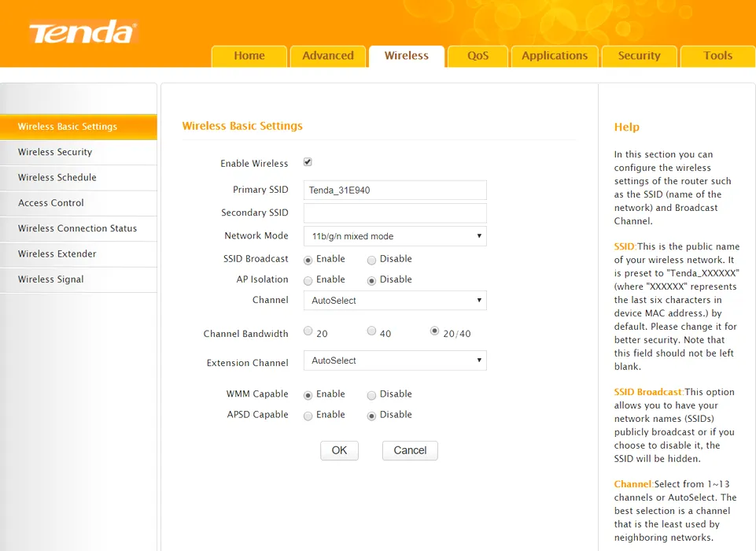Select Disable for AP Isolation

click(371, 281)
